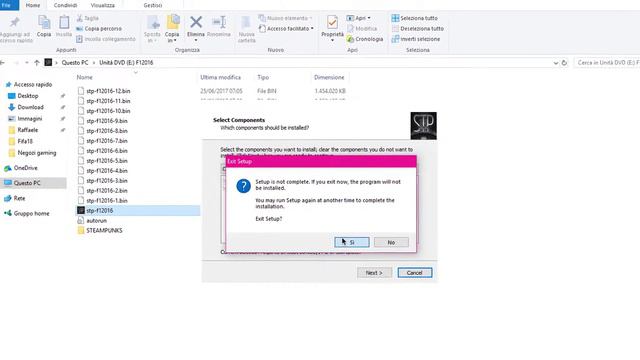Screen dimensions: 640x360
Task: Switch to the Gestisci ribbon tab
Action: (x=153, y=5)
